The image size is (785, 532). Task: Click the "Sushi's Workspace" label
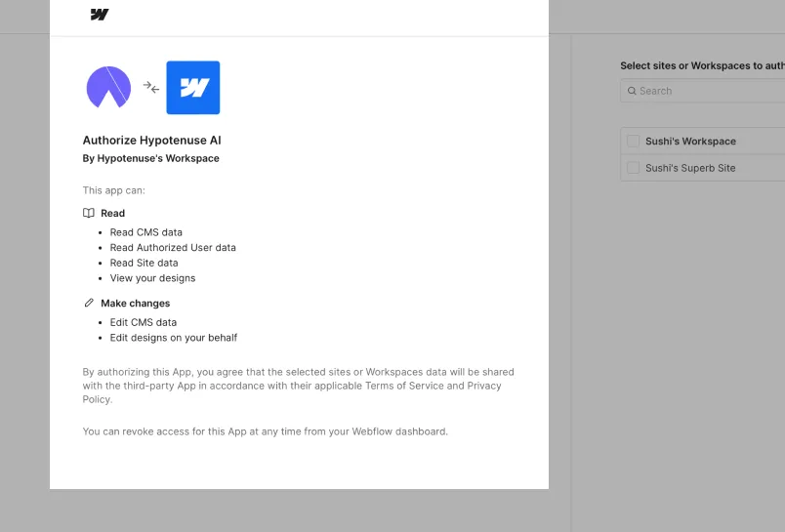pos(690,142)
